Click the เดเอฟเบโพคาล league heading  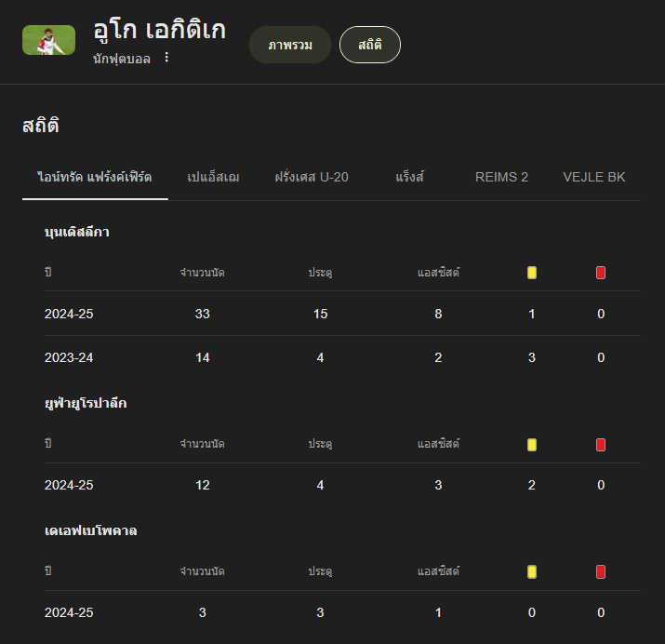(91, 530)
